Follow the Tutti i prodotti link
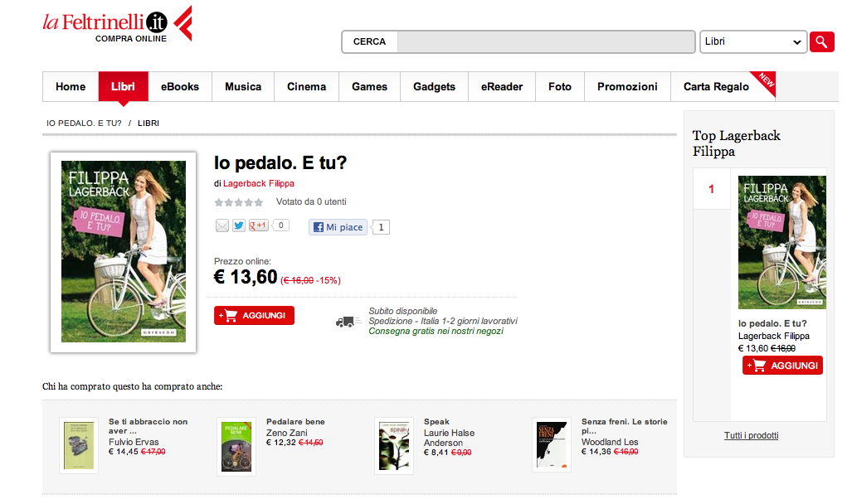This screenshot has width=852, height=504. (x=751, y=435)
